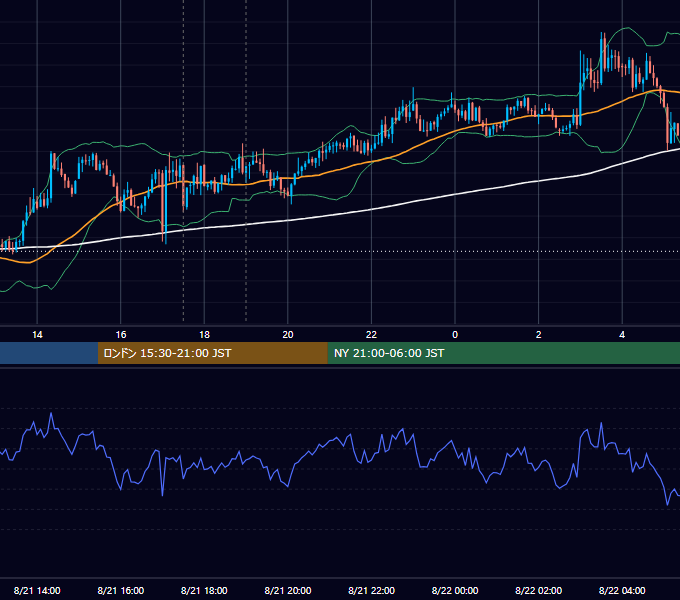Screen dimensions: 680x600
Task: Select the NY 21:00-06:00 JST session bar
Action: (x=503, y=353)
